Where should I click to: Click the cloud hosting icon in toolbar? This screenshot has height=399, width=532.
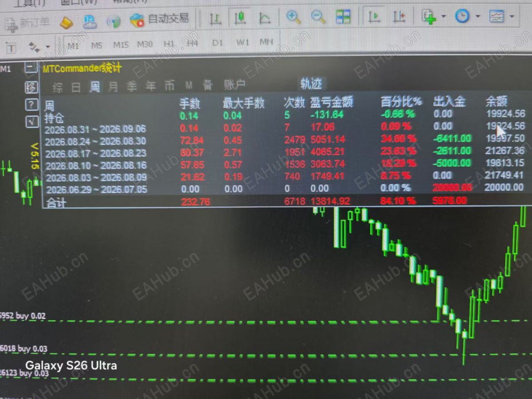coord(90,21)
